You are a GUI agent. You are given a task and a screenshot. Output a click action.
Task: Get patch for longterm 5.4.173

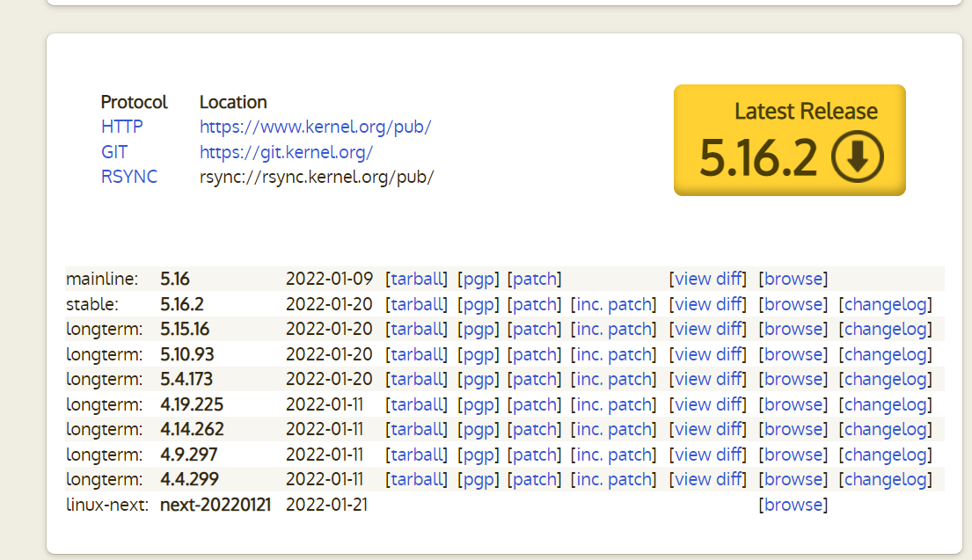click(534, 379)
